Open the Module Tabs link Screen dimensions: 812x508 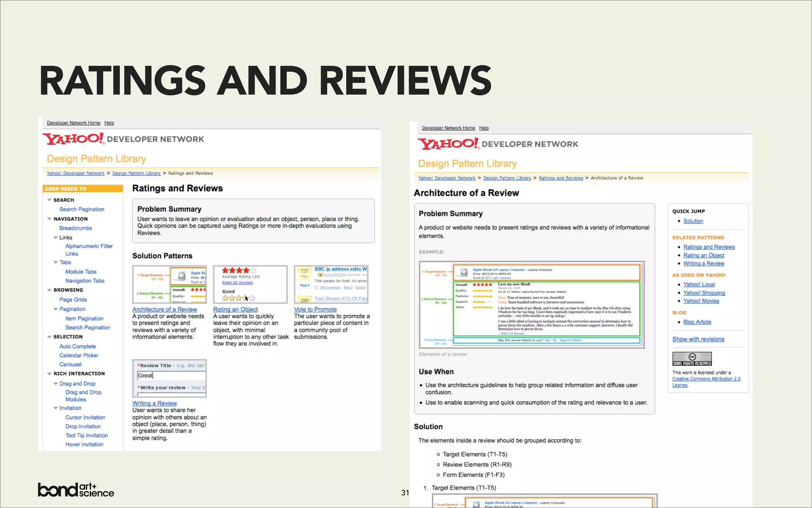click(x=81, y=272)
